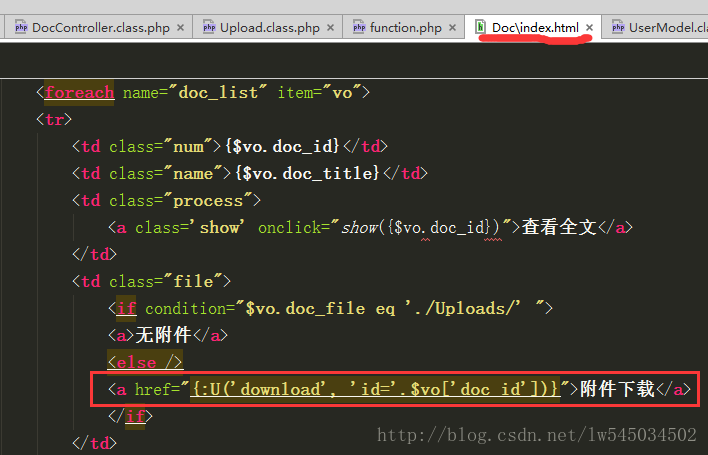Image resolution: width=708 pixels, height=455 pixels.
Task: Click the 查看全文 link text
Action: [x=559, y=227]
